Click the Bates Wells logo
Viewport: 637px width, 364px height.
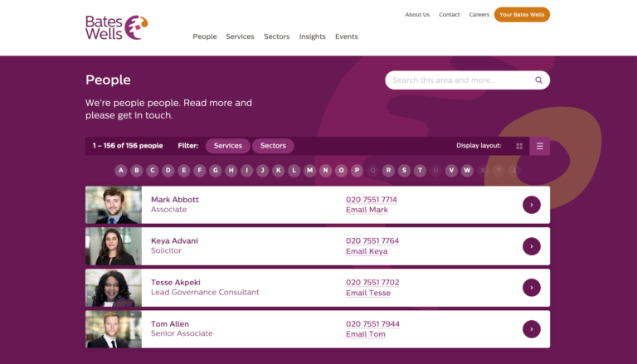click(116, 27)
